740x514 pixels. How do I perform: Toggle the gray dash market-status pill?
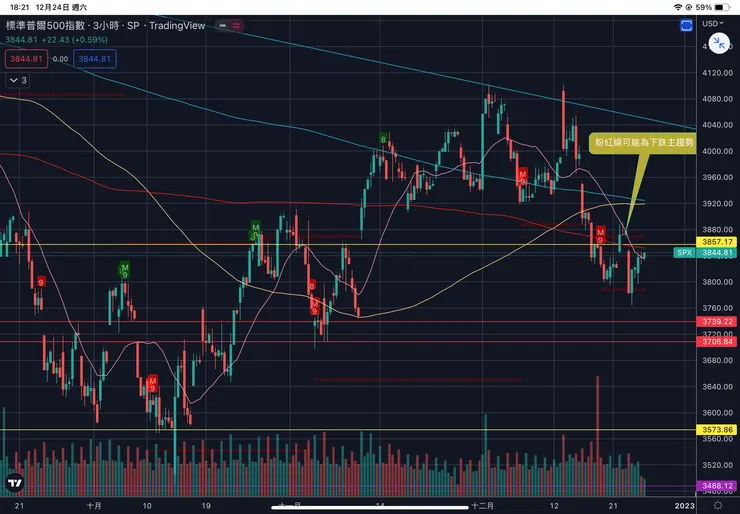pyautogui.click(x=222, y=25)
